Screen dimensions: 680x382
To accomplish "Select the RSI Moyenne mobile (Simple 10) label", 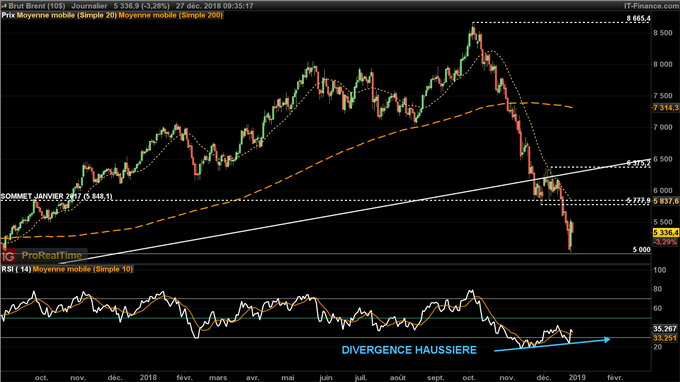I will point(83,269).
